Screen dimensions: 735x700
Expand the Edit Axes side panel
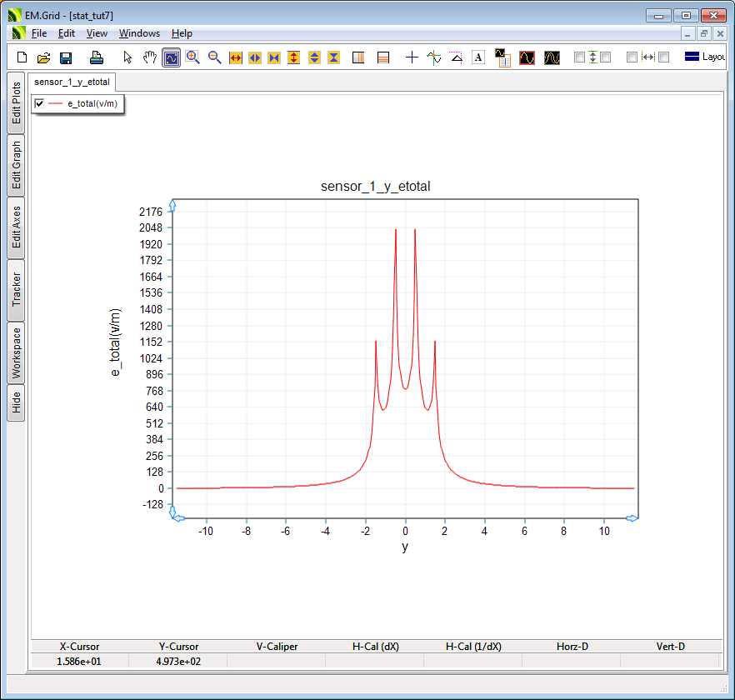(x=16, y=227)
